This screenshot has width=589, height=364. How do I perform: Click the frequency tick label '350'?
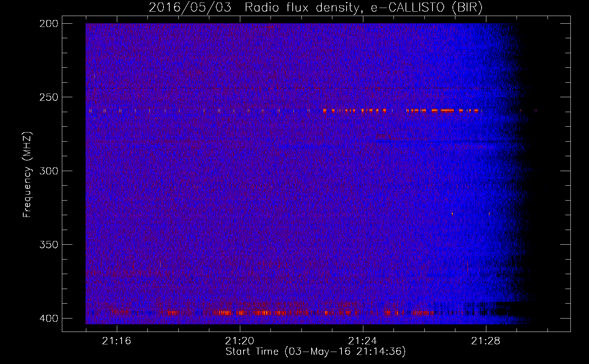tap(49, 245)
